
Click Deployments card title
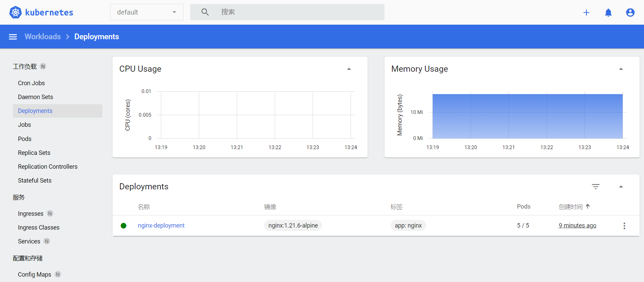tap(144, 187)
